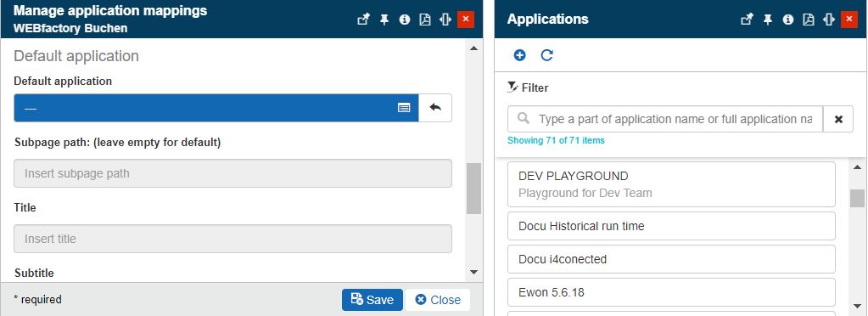Open the Default application selector
Image resolution: width=868 pixels, height=316 pixels.
point(216,108)
